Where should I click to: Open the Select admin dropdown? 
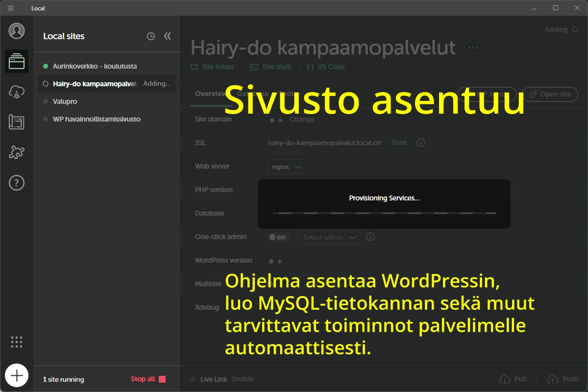[329, 237]
